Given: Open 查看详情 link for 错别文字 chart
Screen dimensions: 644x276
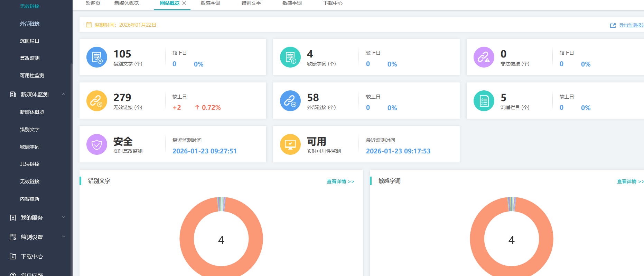Looking at the screenshot, I should click(340, 181).
